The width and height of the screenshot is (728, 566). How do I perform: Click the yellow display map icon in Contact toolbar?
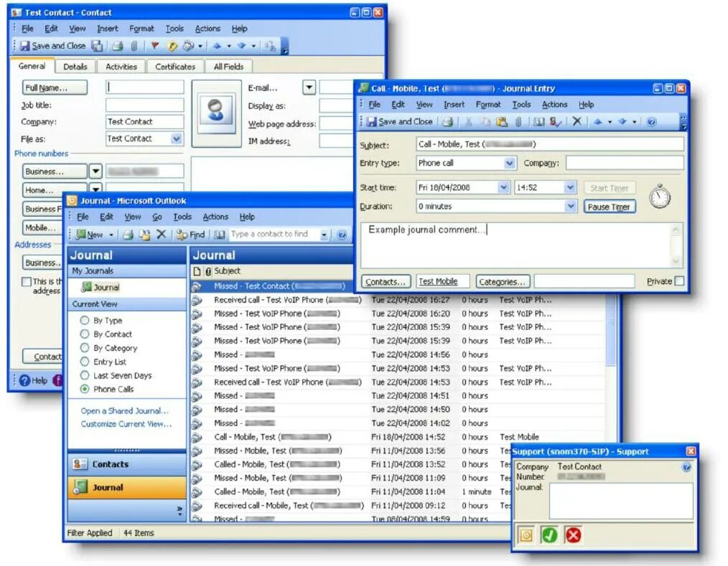[172, 46]
